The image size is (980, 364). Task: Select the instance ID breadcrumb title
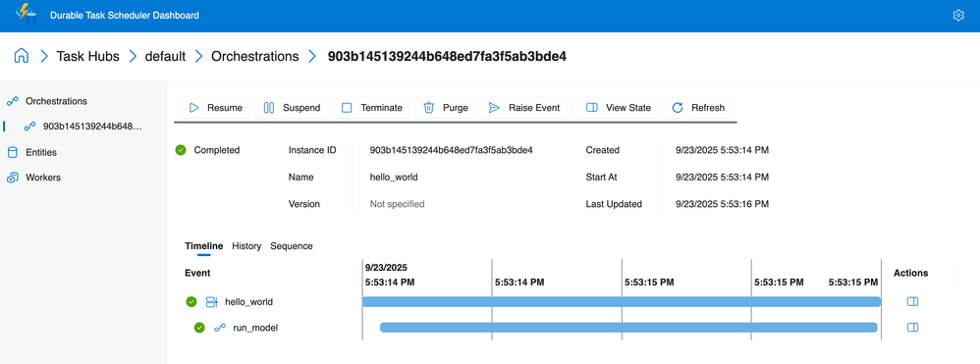click(x=447, y=56)
